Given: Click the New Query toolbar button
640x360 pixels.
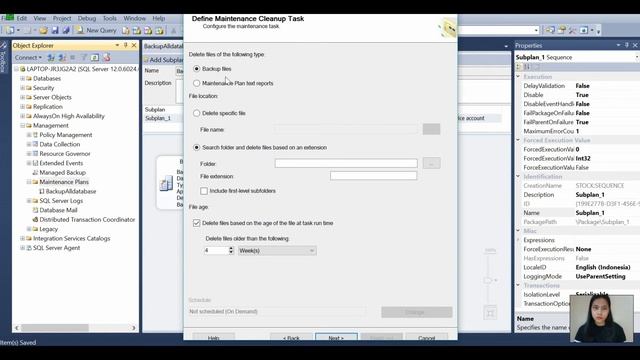Looking at the screenshot, I should (x=96, y=30).
